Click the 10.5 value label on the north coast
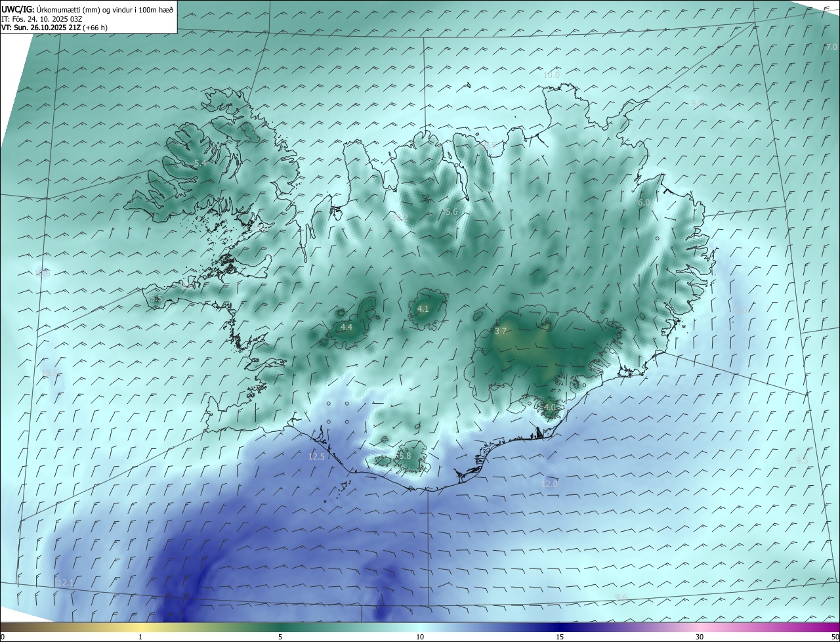The width and height of the screenshot is (840, 642). point(488,146)
